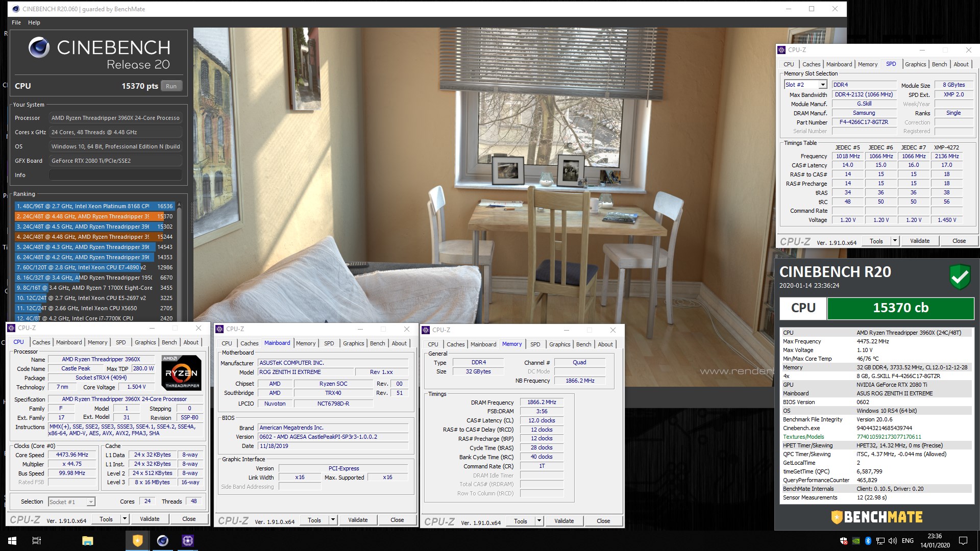Select ranking entry Intel Xeon Platinum 8168
Viewport: 980px width, 551px height.
[95, 206]
